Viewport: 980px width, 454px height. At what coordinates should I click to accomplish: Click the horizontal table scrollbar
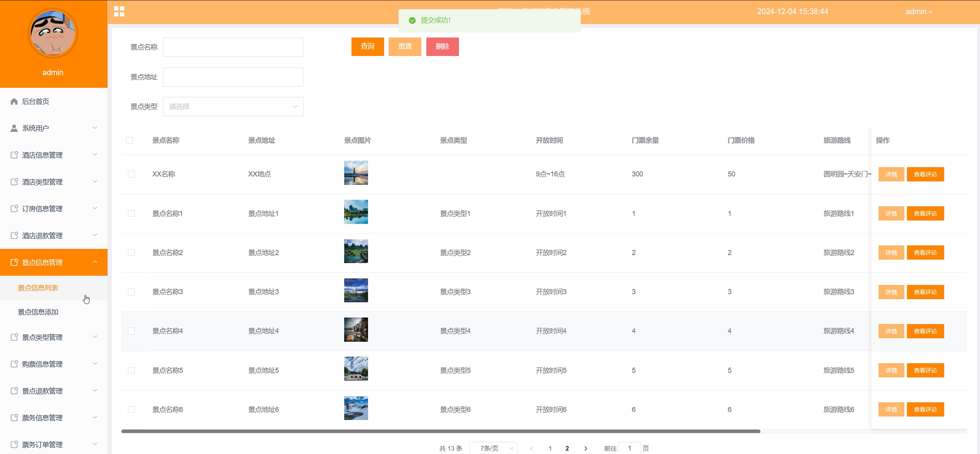coord(440,431)
